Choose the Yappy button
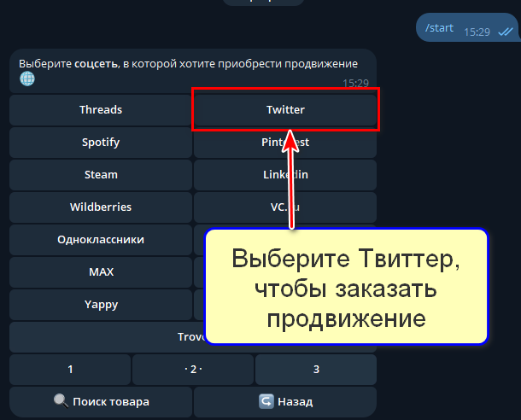 coord(101,305)
